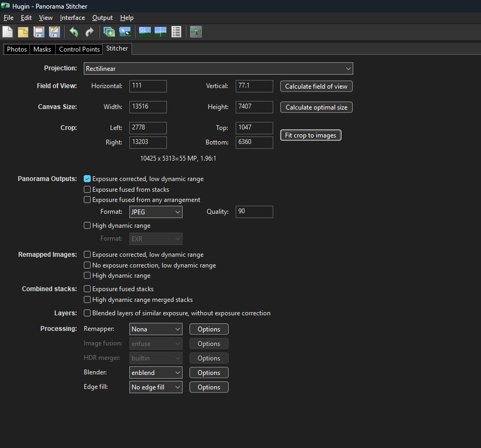Click Calculate field of view button
Image resolution: width=481 pixels, height=448 pixels.
tap(316, 86)
